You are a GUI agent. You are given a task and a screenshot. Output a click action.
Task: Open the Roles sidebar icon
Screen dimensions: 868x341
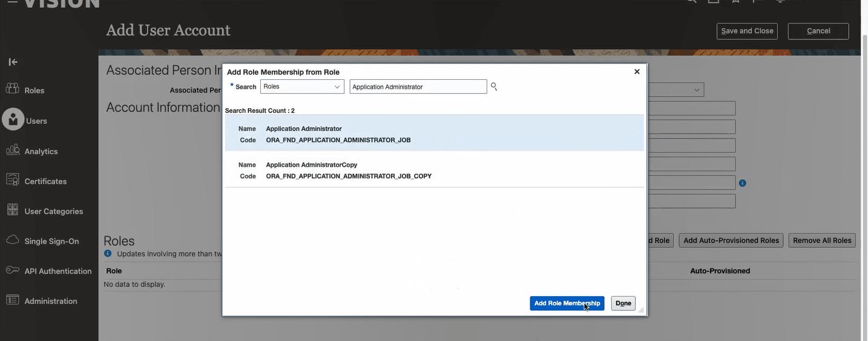coord(13,89)
